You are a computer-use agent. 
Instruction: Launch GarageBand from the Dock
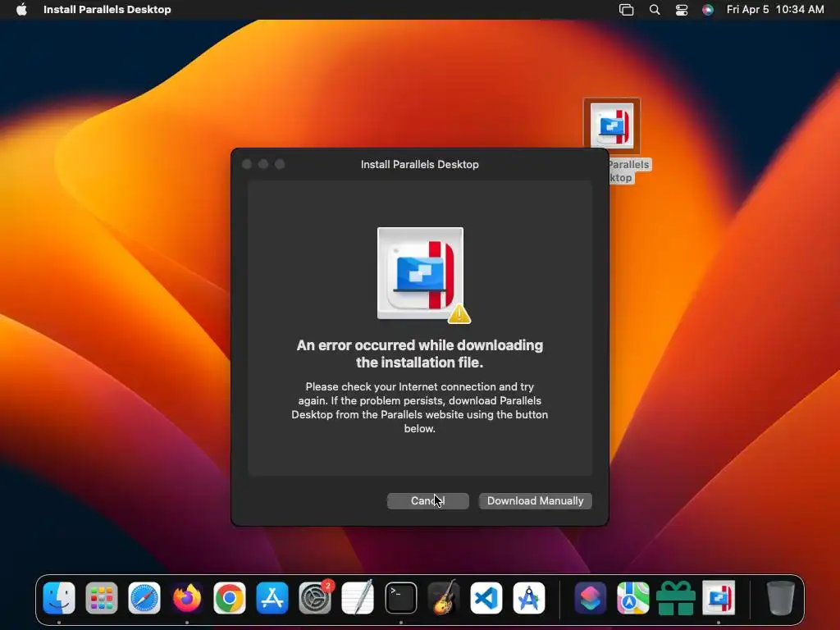(444, 598)
